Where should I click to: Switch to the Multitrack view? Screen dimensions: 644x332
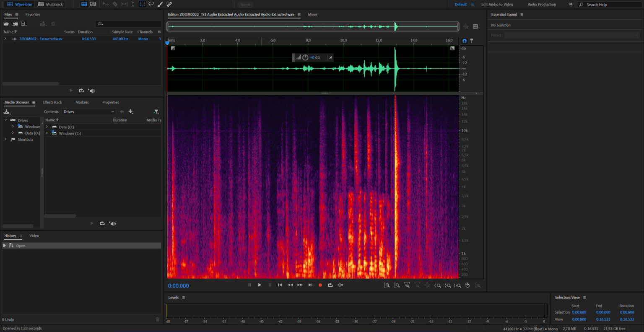(50, 4)
